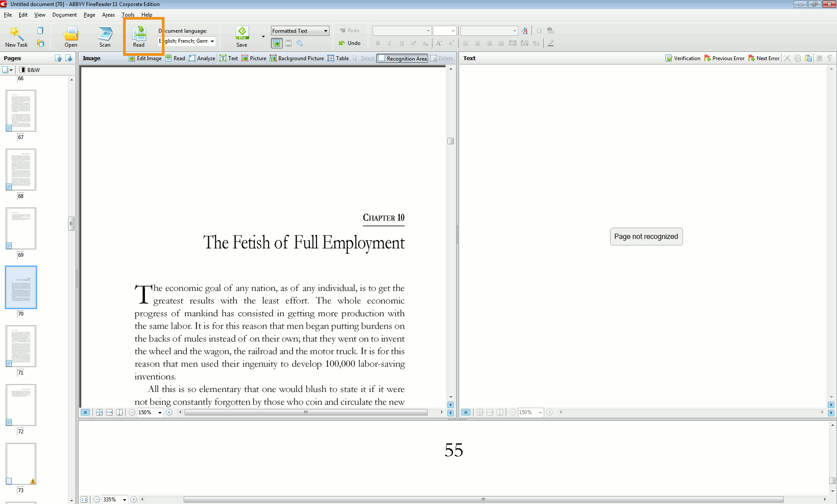Zoom in the Image panel
This screenshot has height=504, width=837.
point(169,412)
